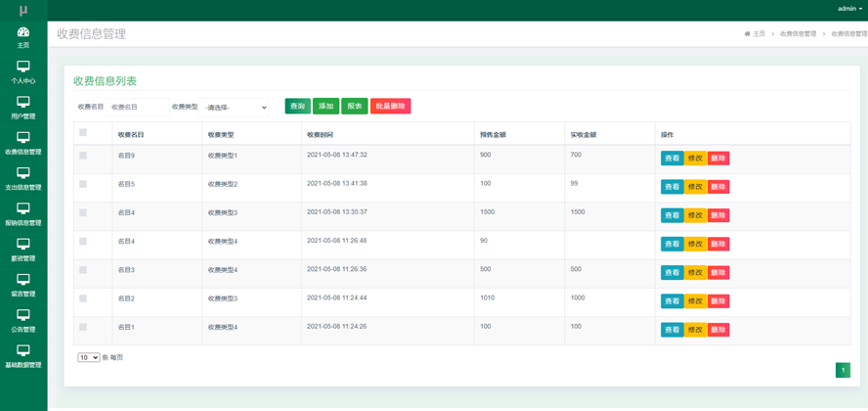Open the admin user menu
This screenshot has height=411, width=868.
pos(848,9)
